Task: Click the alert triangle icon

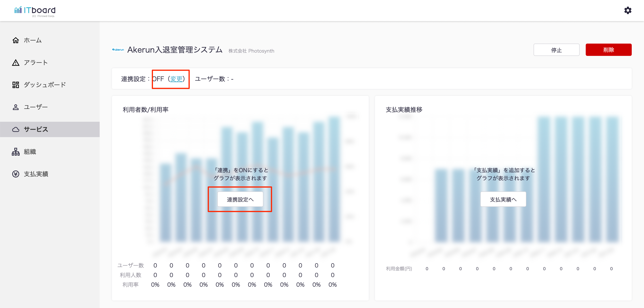Action: (x=16, y=63)
